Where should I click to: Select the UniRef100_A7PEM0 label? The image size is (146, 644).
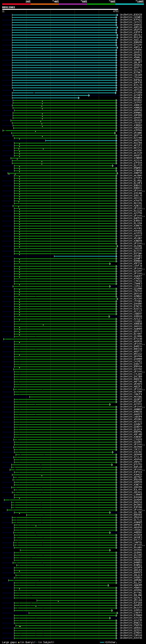[x=131, y=50]
